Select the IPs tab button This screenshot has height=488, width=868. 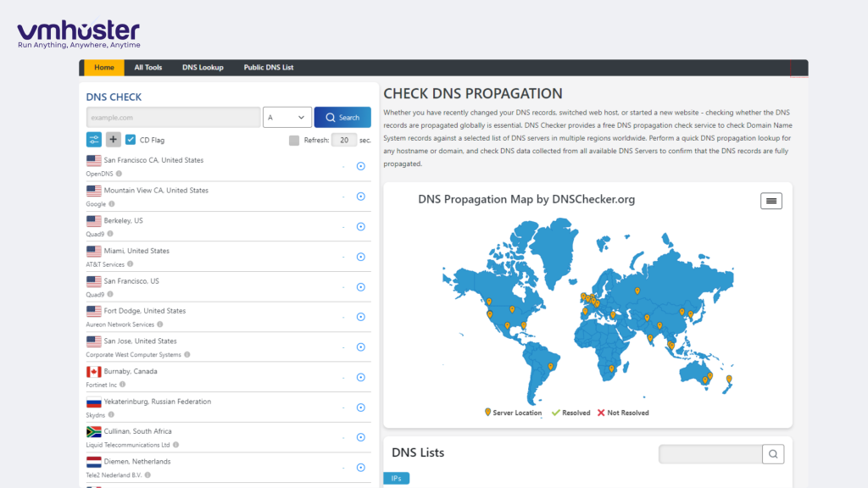click(x=396, y=479)
